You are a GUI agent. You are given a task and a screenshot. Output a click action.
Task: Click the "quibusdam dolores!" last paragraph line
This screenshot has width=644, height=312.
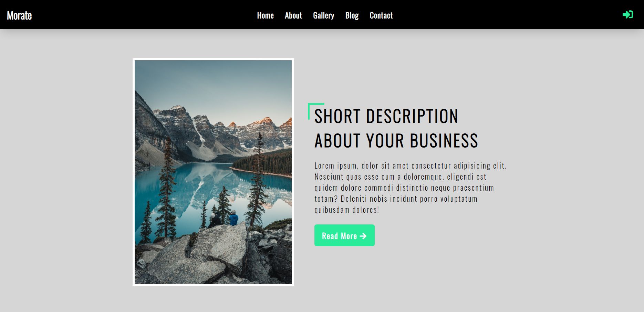[x=346, y=210]
